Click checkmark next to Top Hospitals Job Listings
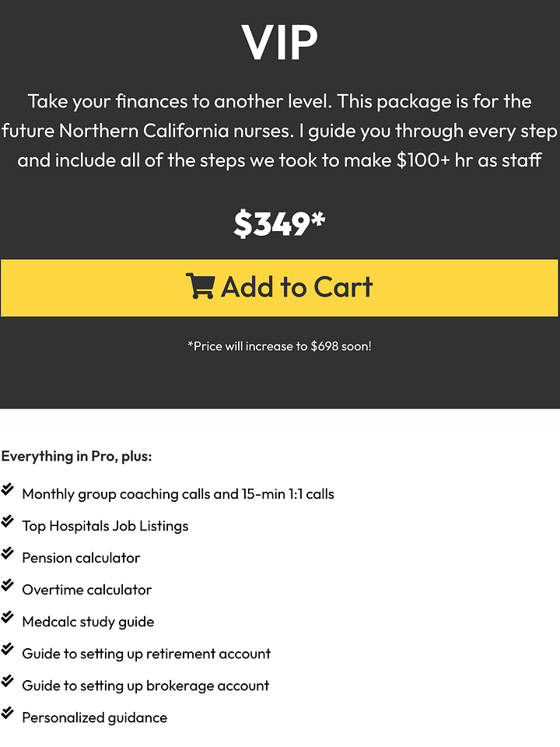This screenshot has width=560, height=747. [7, 521]
